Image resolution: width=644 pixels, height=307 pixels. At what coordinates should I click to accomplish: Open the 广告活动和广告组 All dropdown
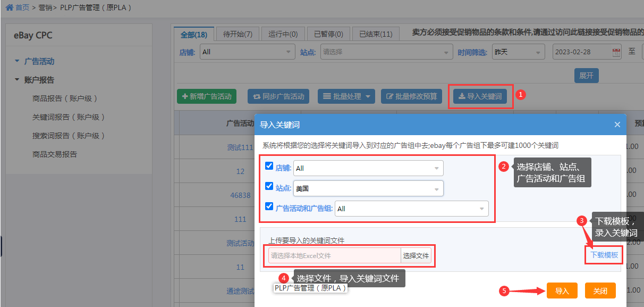(412, 209)
